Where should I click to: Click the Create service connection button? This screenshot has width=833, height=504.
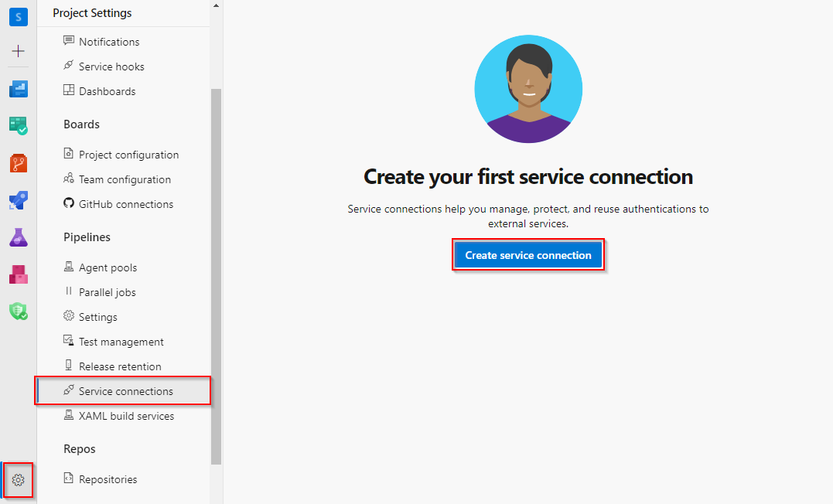(528, 254)
